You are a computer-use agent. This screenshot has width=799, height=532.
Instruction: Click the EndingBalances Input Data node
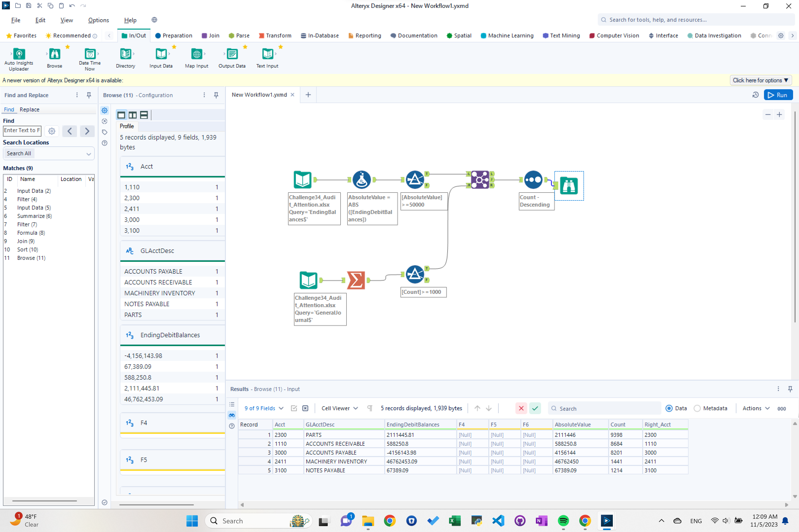pos(302,179)
